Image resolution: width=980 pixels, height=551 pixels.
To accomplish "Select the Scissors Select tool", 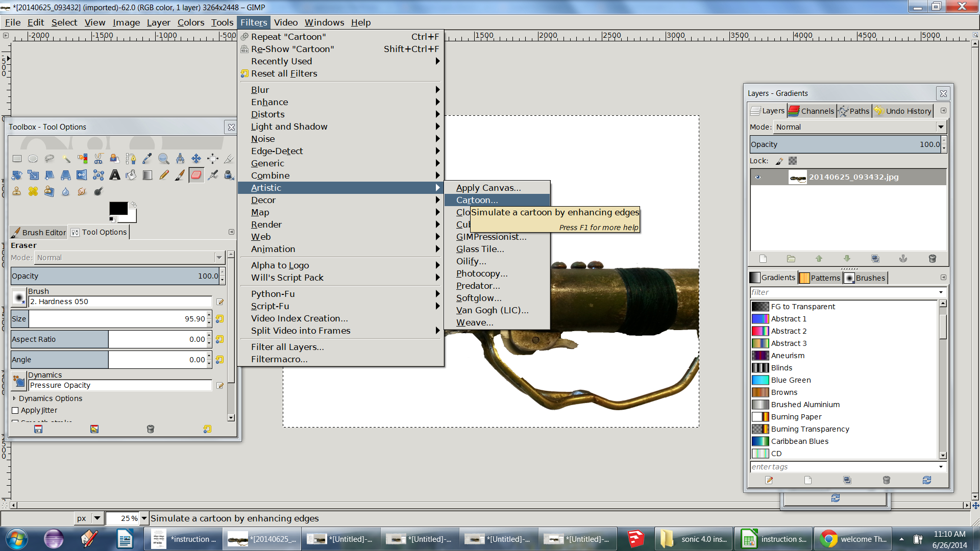I will pos(99,159).
